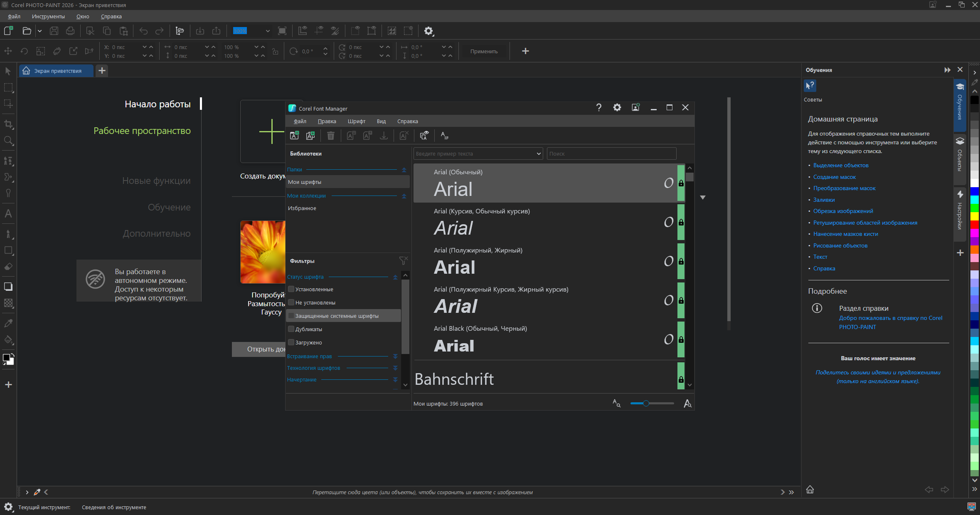980x515 pixels.
Task: Open the "Вид" menu in Font Manager
Action: [x=381, y=121]
